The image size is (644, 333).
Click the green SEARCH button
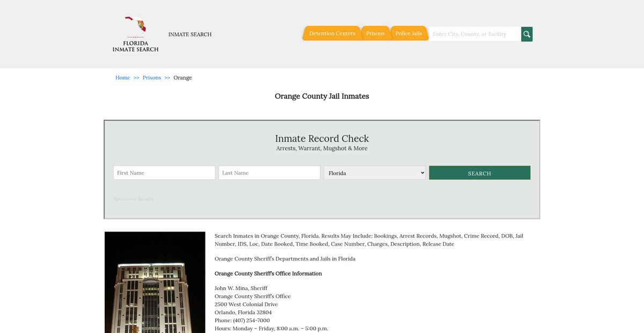(480, 172)
